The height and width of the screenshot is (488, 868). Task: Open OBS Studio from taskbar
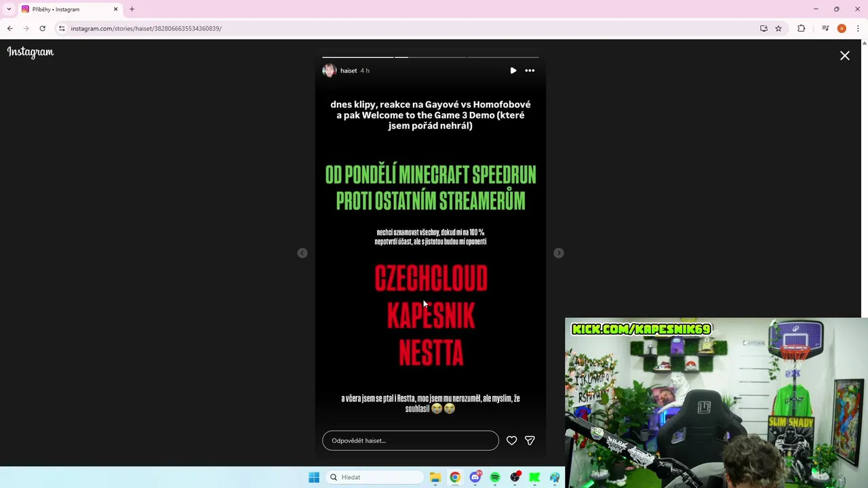click(515, 477)
